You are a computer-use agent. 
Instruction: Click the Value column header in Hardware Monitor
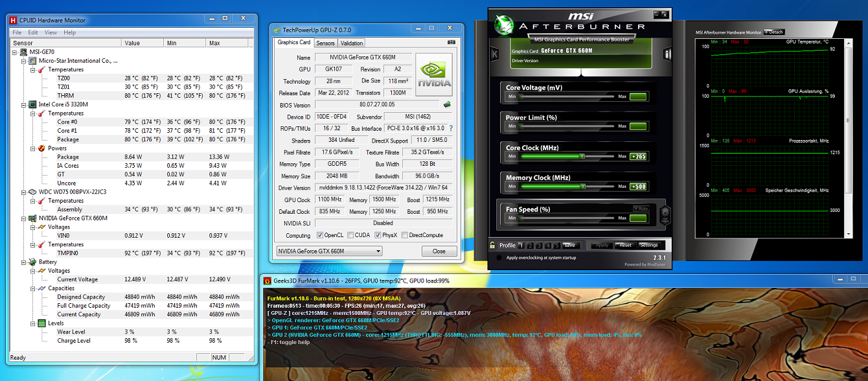pos(143,43)
